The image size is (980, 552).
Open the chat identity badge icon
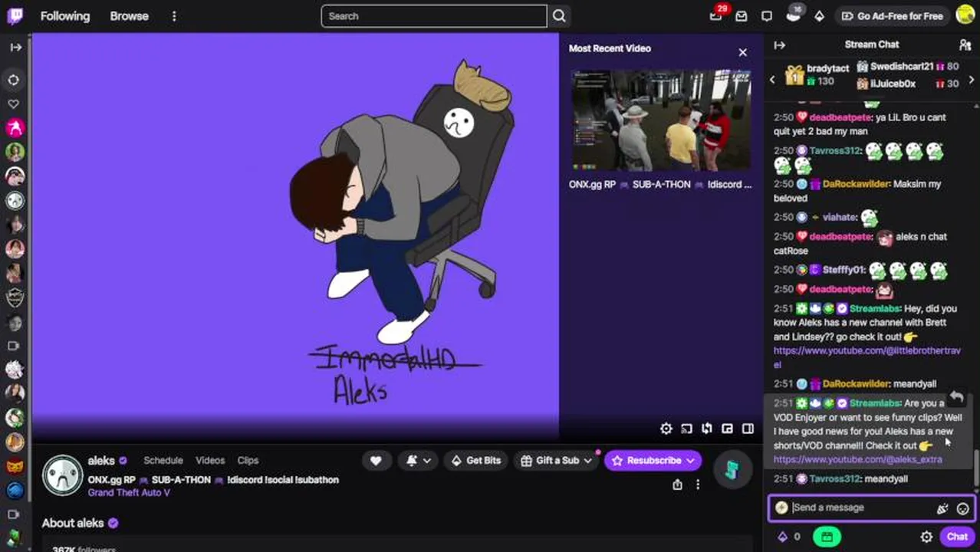point(781,508)
